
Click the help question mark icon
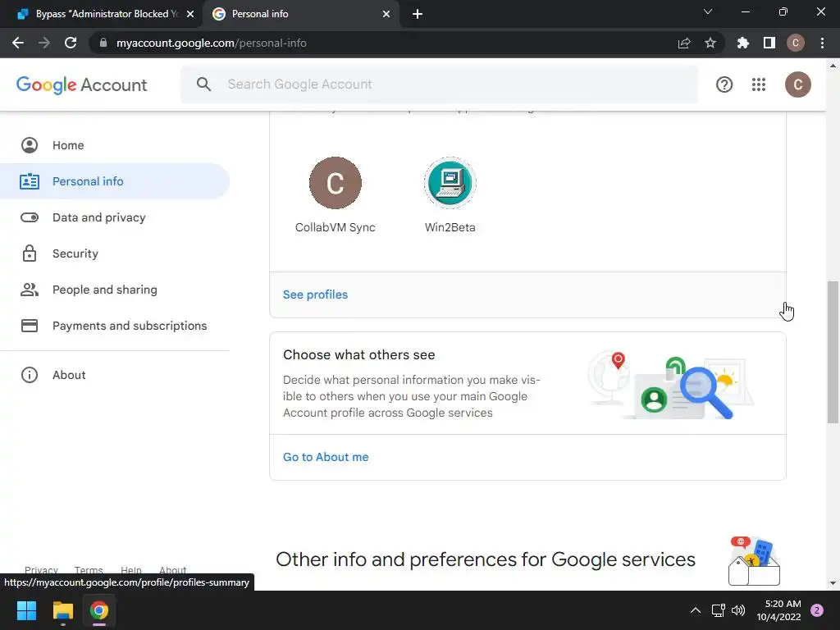(724, 84)
